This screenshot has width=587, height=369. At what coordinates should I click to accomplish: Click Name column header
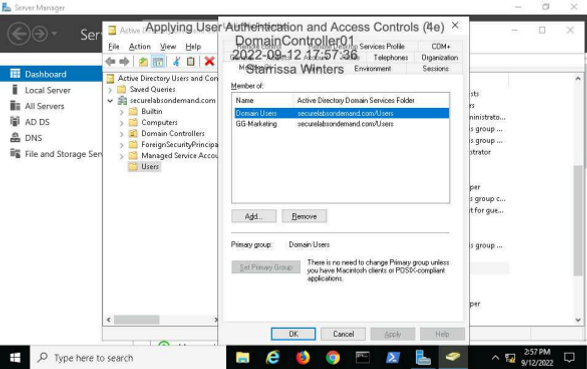pyautogui.click(x=263, y=100)
